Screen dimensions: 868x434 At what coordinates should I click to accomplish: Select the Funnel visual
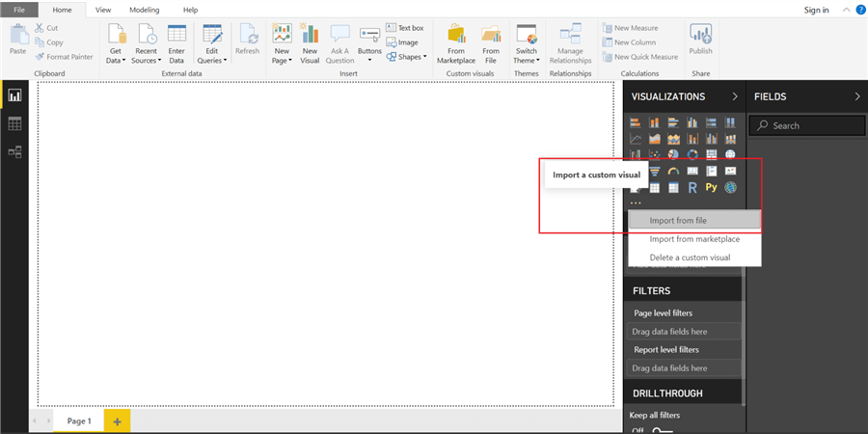(654, 171)
